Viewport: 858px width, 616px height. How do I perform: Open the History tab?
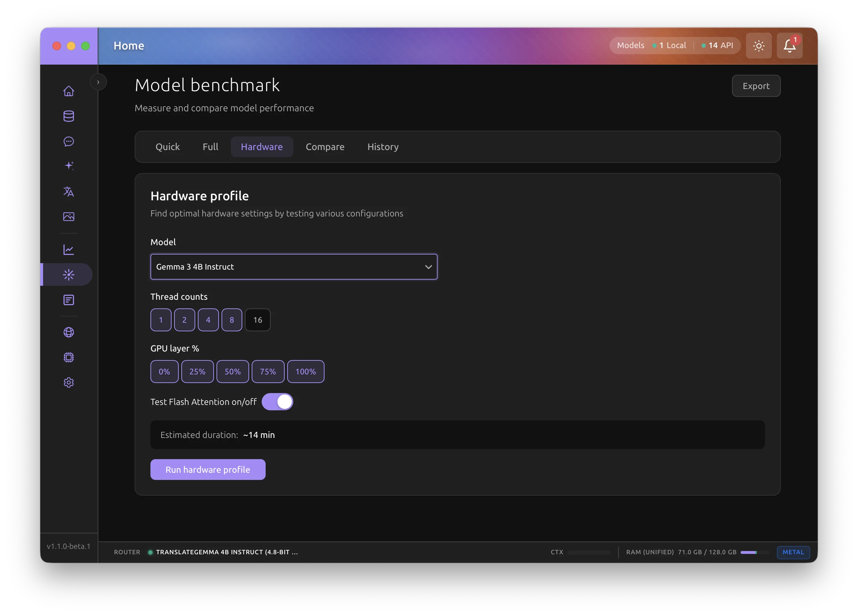pyautogui.click(x=382, y=147)
